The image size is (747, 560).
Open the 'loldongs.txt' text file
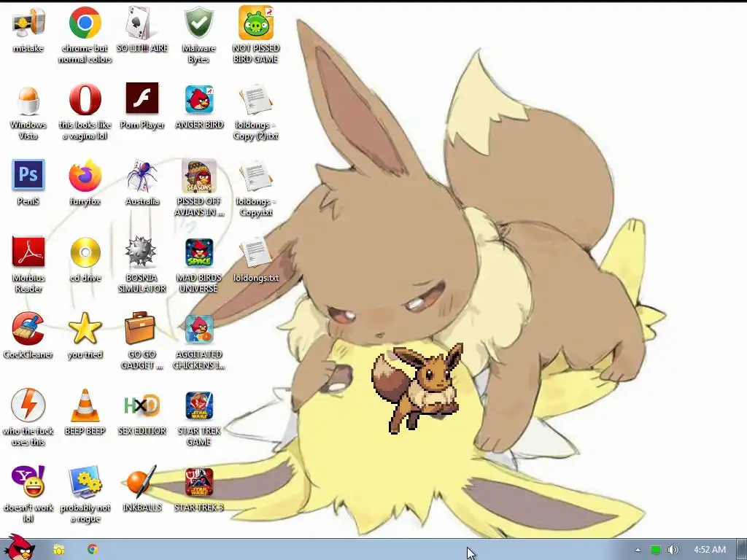[256, 252]
